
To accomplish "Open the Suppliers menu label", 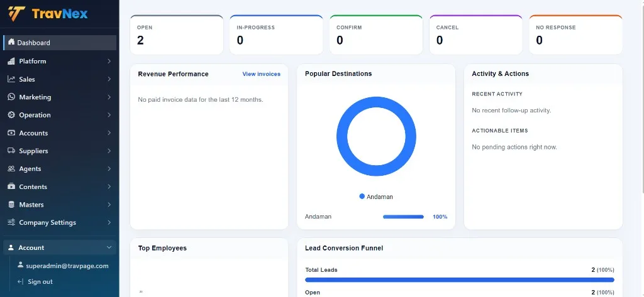I will [x=33, y=151].
